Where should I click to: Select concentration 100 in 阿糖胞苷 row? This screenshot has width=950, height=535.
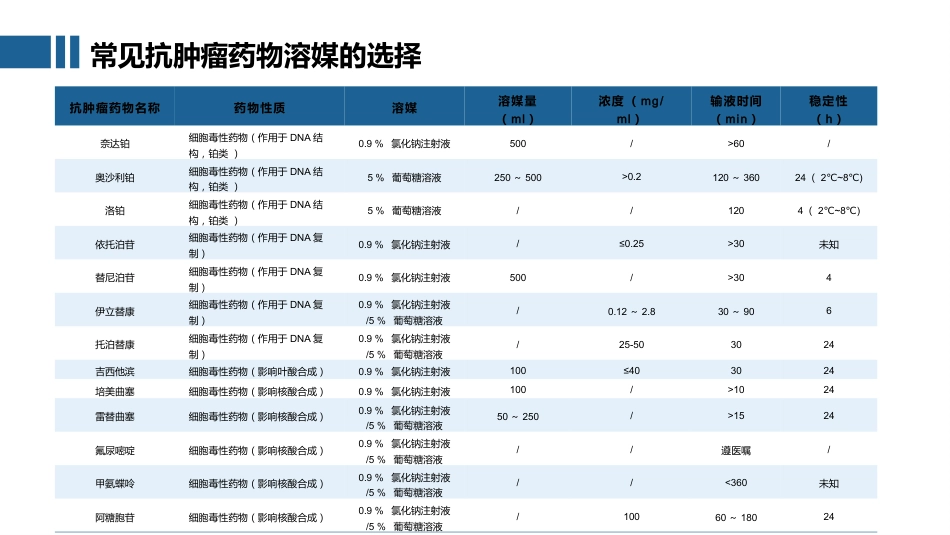point(631,516)
